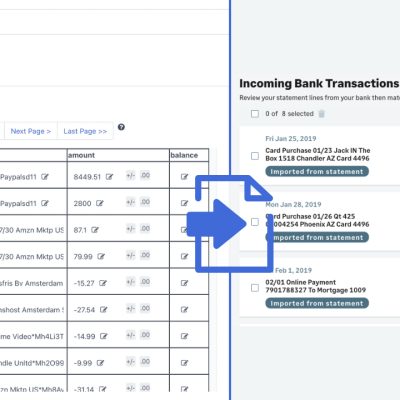The image size is (400, 400).
Task: Flip sign with +/- on the -14.99 row
Action: point(130,335)
